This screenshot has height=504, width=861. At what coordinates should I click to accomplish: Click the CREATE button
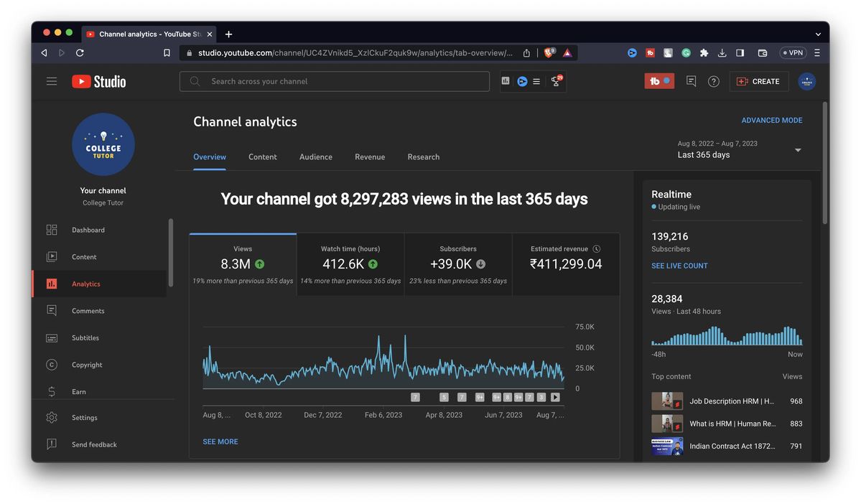pyautogui.click(x=758, y=81)
